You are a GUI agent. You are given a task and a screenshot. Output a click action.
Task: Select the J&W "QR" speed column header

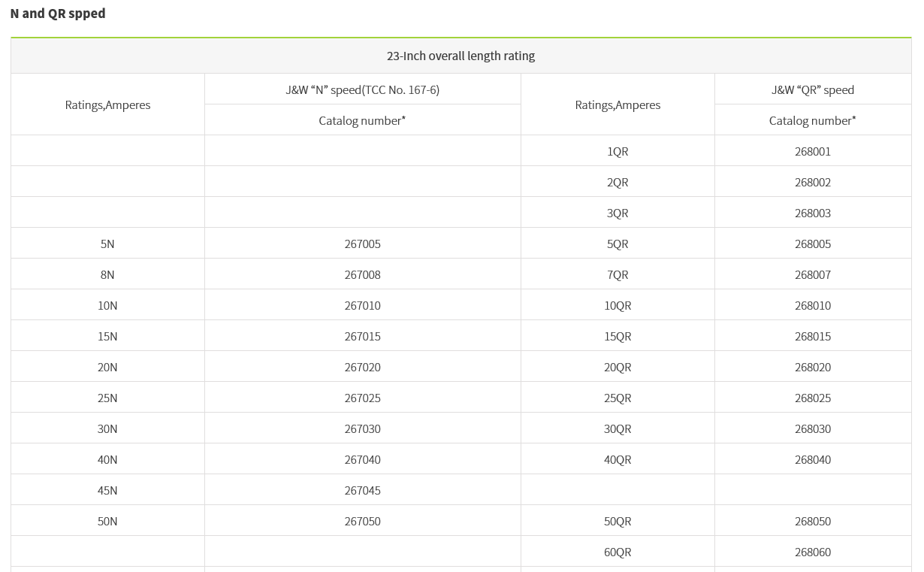[812, 89]
